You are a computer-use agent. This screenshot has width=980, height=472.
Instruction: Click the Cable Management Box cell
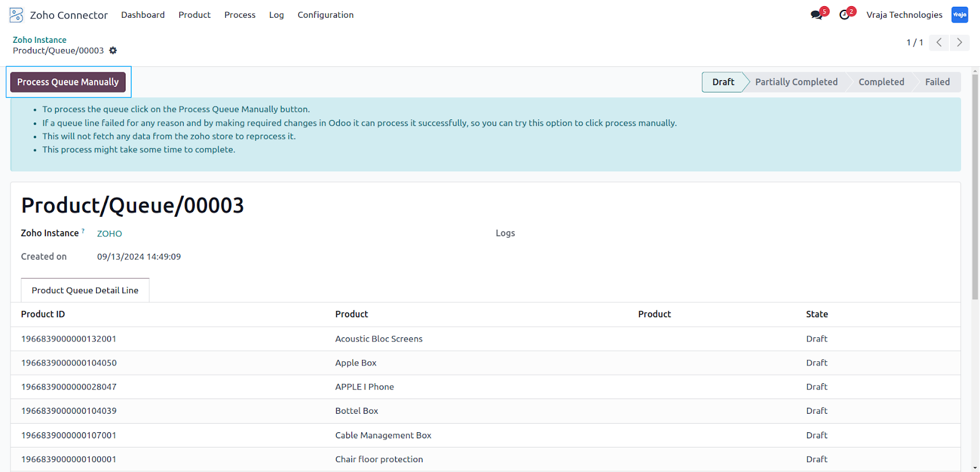383,435
